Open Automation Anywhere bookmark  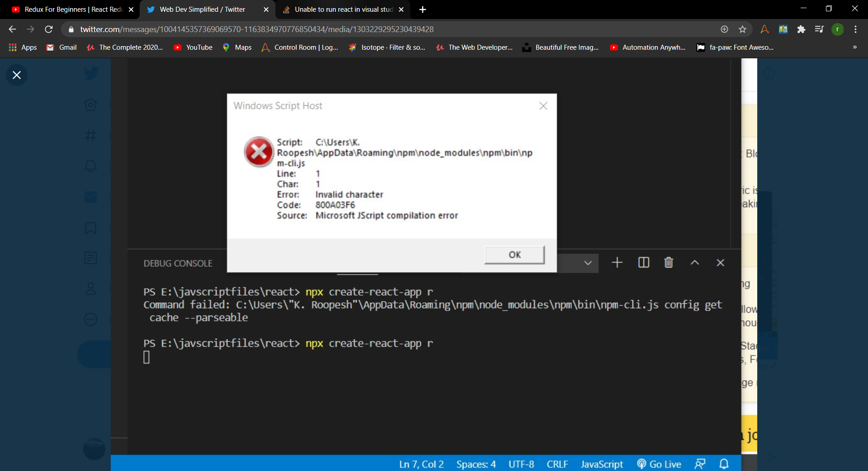coord(647,47)
